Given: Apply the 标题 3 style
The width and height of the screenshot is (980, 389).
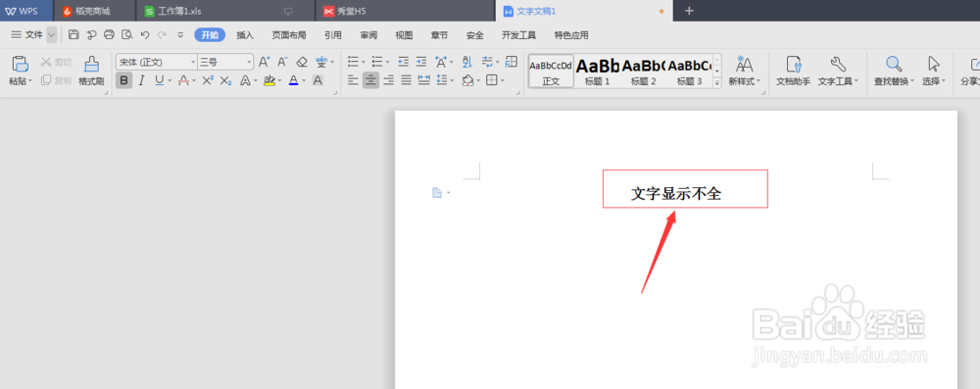Looking at the screenshot, I should tap(690, 72).
